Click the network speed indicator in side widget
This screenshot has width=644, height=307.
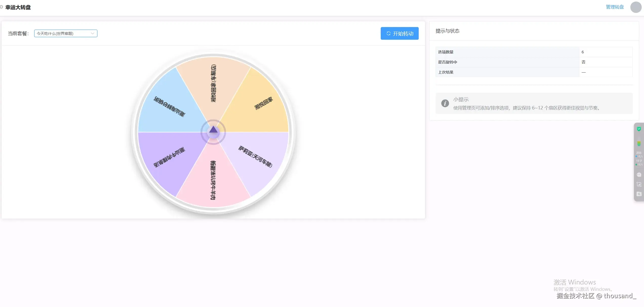(x=639, y=159)
